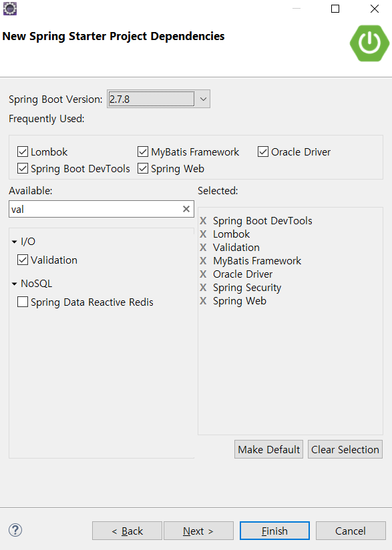Click the Oracle Driver entry in Selected
Viewport: 392px width, 550px height.
tap(242, 274)
